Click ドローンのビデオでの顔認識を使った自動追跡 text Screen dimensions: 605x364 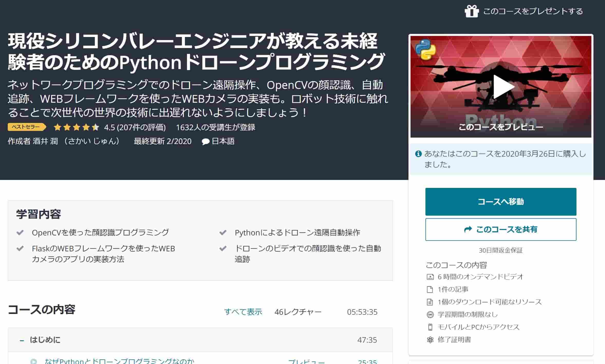(x=308, y=254)
